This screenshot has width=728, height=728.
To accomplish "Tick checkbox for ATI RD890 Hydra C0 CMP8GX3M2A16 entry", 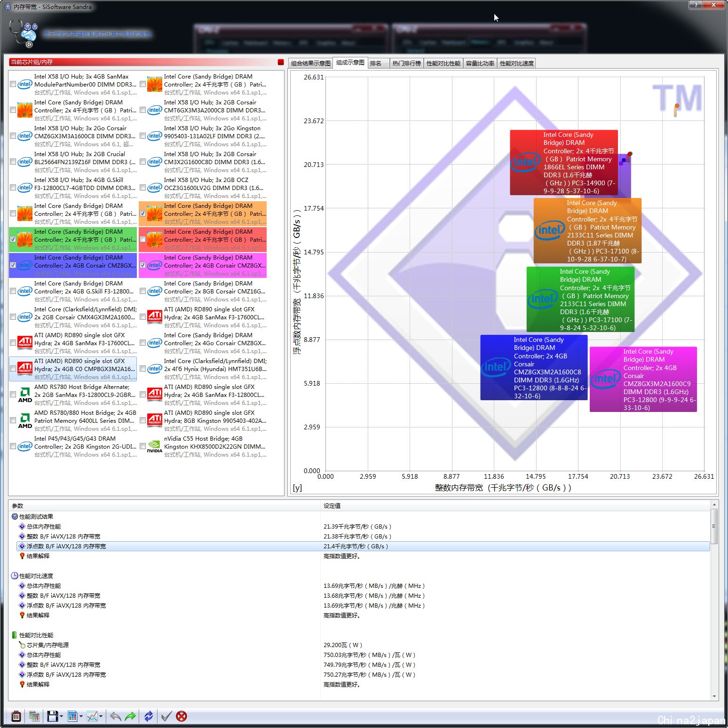I will point(13,369).
